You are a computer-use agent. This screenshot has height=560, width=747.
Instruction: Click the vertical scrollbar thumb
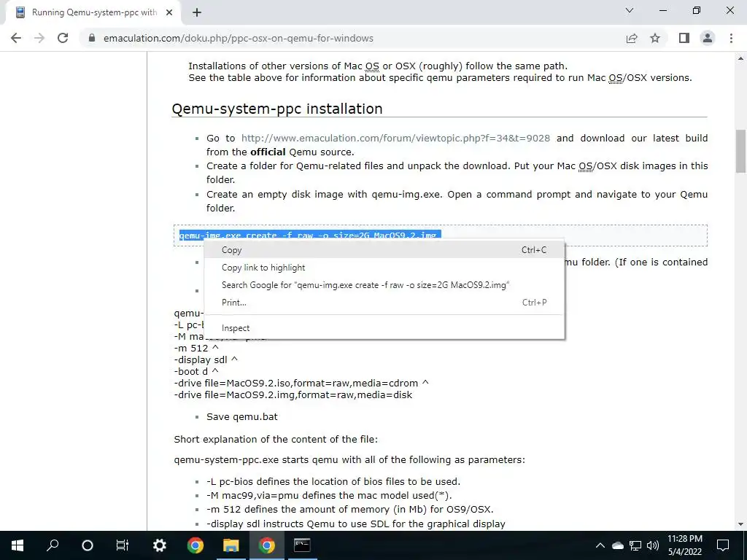pos(741,151)
